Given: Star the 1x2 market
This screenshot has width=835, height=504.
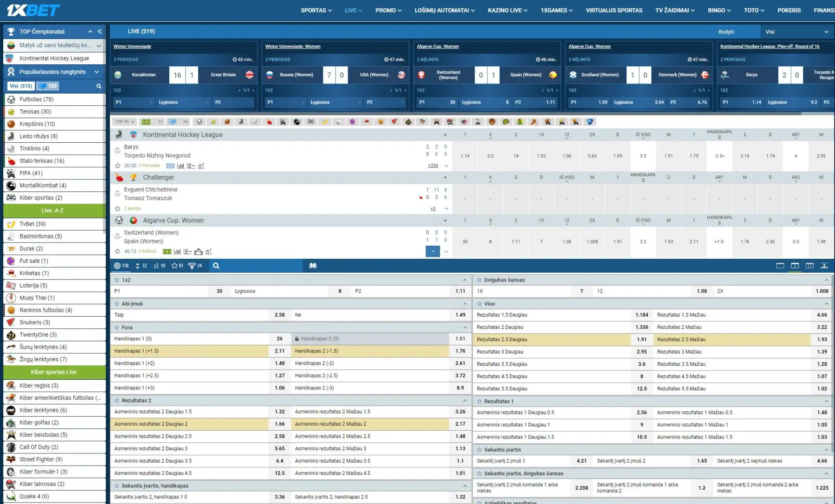Looking at the screenshot, I should (116, 280).
